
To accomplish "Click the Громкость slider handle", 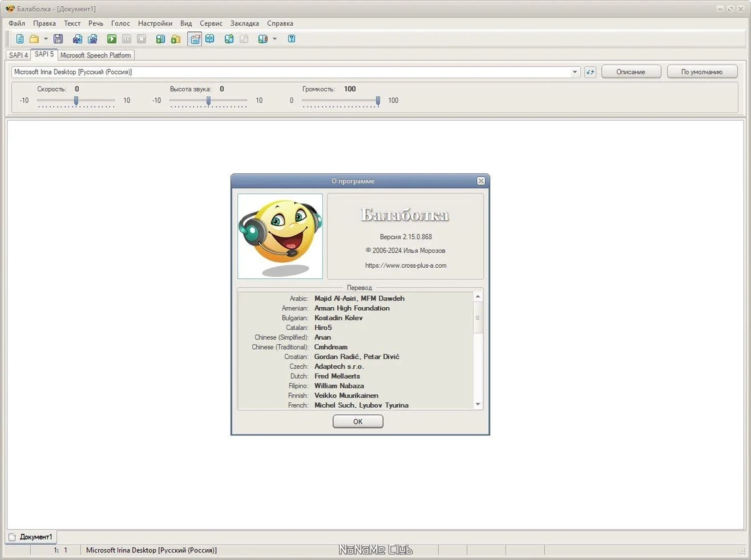I will [x=378, y=100].
